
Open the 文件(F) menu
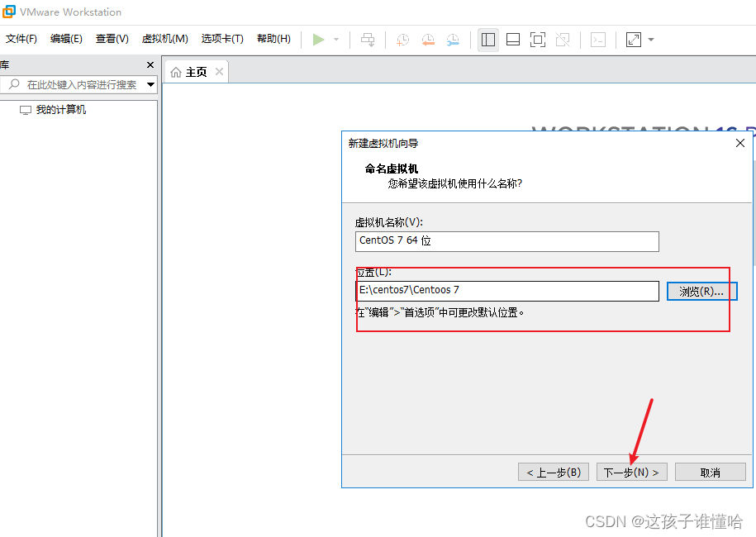(x=21, y=39)
